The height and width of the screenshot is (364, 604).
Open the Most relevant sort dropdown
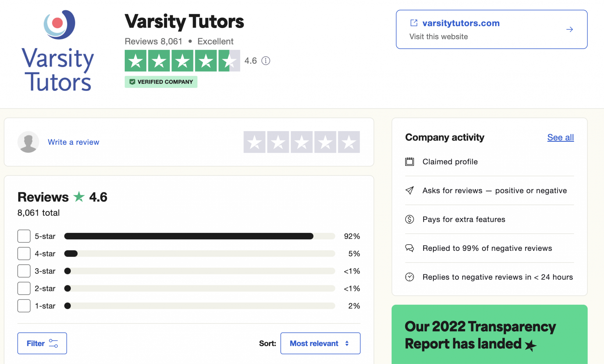coord(320,343)
